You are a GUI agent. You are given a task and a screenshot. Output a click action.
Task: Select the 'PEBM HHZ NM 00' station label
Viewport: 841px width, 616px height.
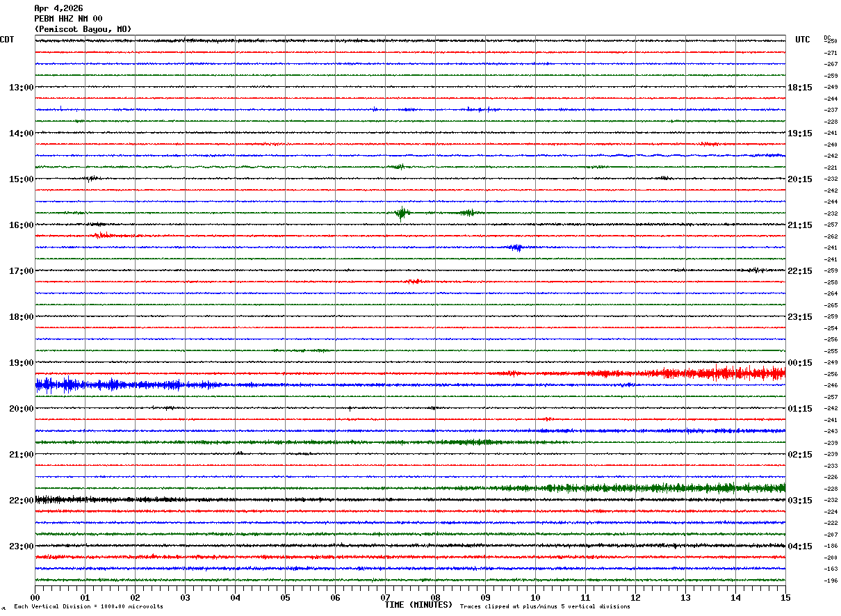[x=68, y=19]
